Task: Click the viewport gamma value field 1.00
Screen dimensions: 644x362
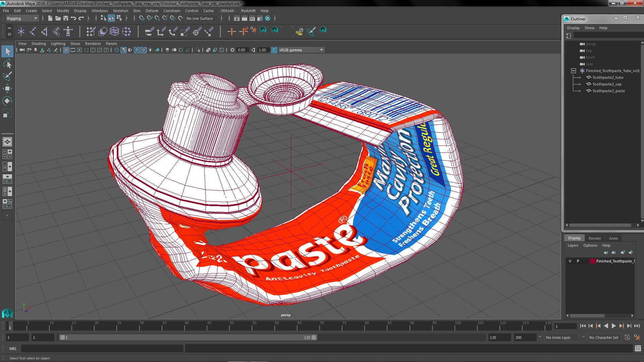Action: (263, 50)
